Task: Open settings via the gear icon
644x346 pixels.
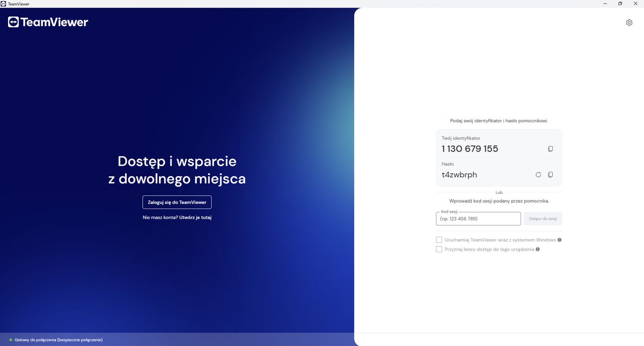Action: [629, 23]
